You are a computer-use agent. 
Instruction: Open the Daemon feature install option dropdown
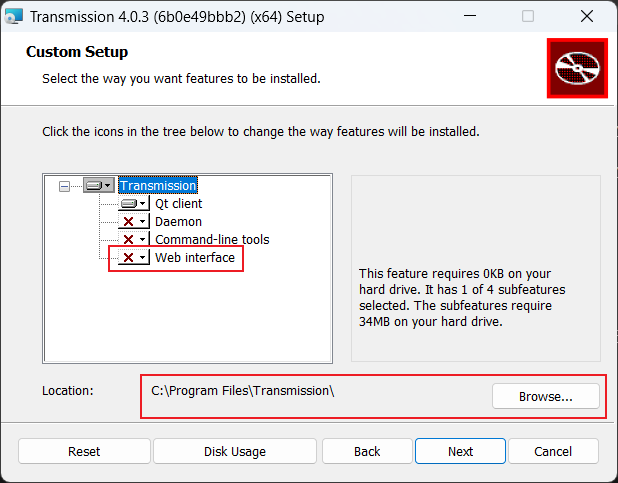[x=134, y=222]
